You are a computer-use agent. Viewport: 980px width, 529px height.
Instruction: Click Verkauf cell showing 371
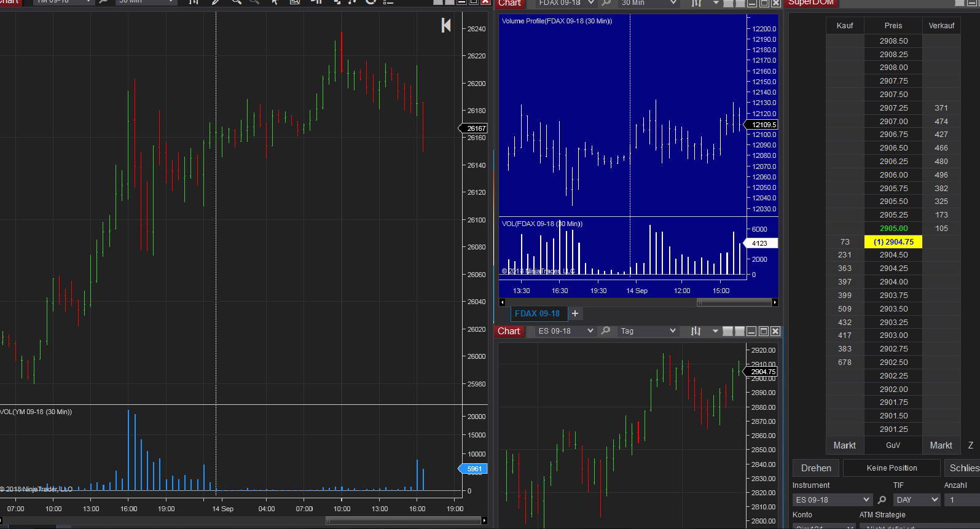(941, 108)
